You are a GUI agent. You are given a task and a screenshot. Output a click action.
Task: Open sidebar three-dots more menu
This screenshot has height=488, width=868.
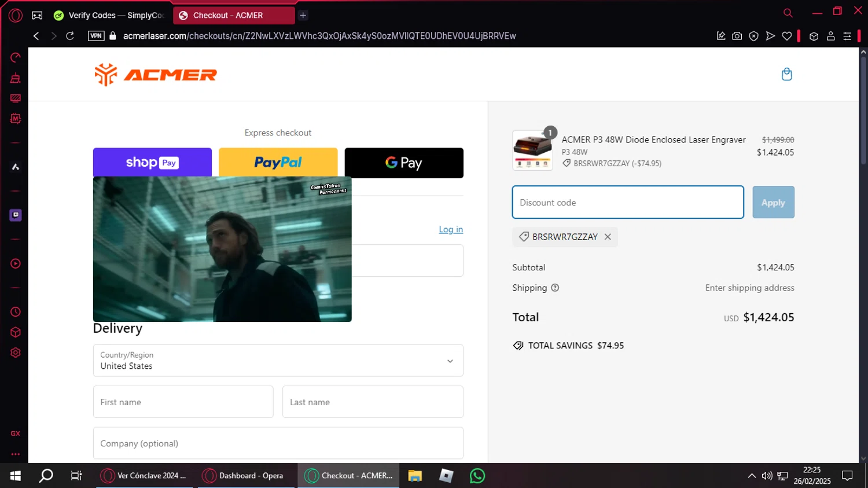coord(16,454)
